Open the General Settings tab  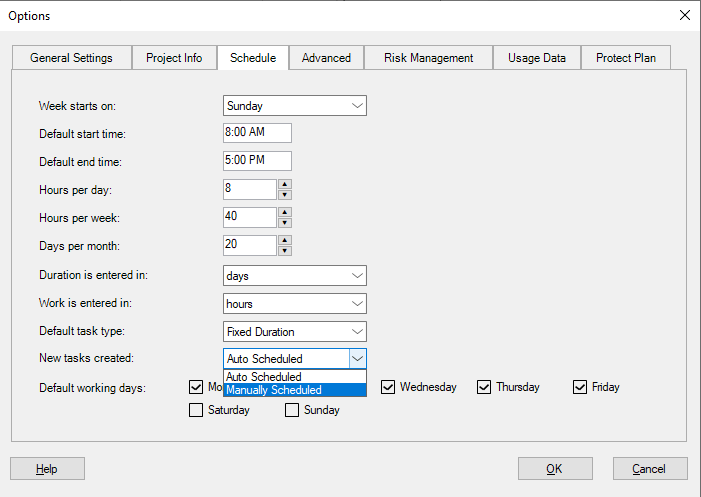point(71,58)
